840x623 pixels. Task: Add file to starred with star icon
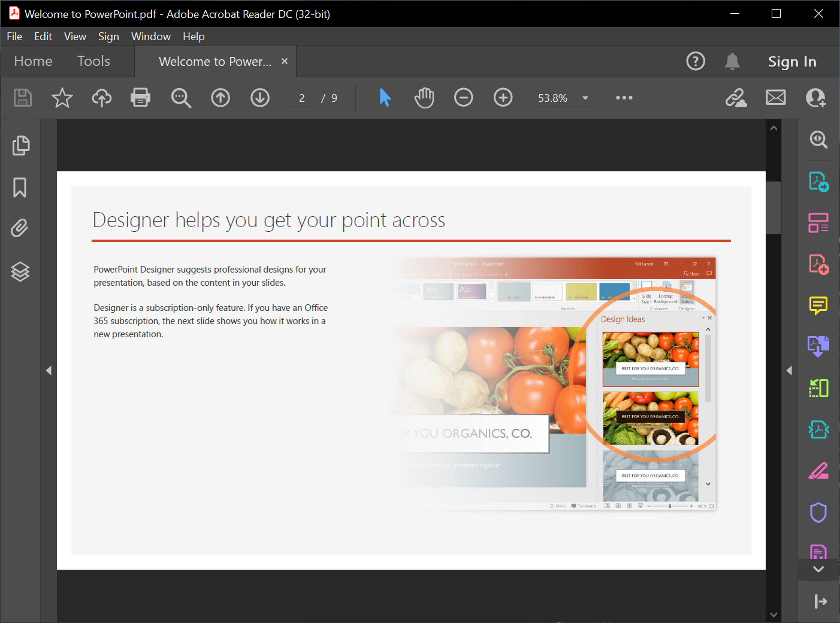(x=62, y=98)
